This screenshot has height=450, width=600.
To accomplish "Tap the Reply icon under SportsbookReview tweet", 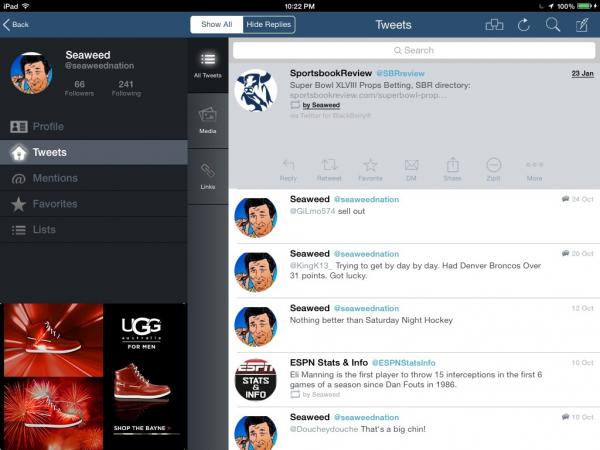I will point(288,168).
